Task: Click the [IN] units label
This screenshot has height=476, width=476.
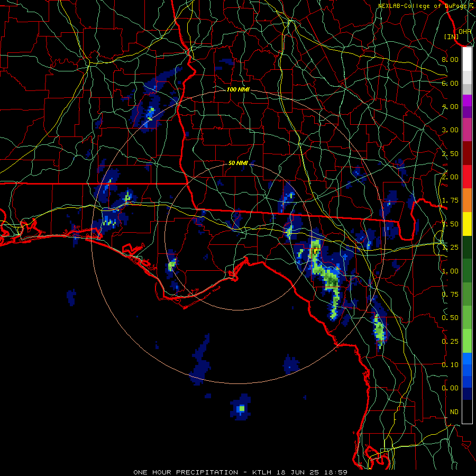Action: pos(452,36)
